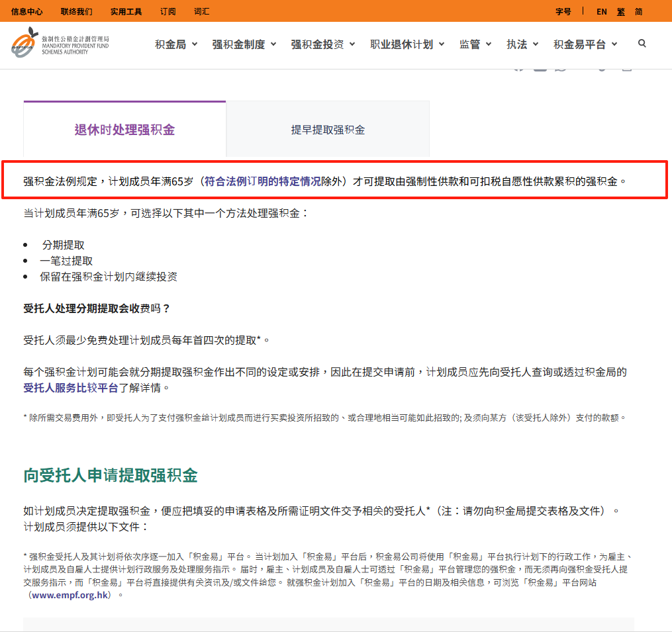
Task: Open 受托人服务比较平台 link
Action: [x=71, y=388]
